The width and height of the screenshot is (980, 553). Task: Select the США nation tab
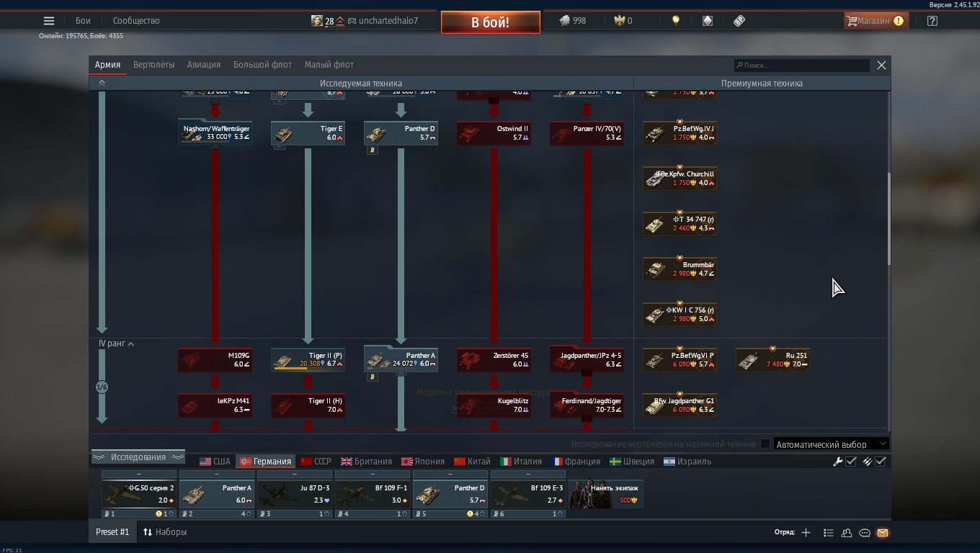(215, 462)
